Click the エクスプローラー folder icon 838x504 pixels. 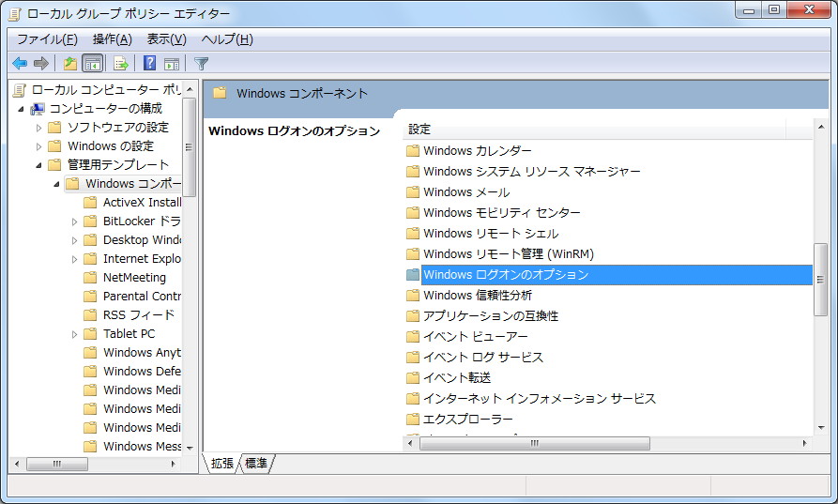412,419
